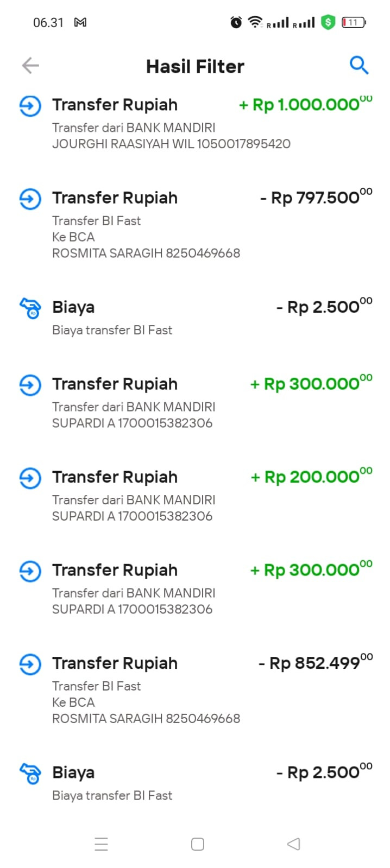Viewport: 390px width, 868px height.
Task: Open Android recent apps menu button
Action: pyautogui.click(x=101, y=844)
